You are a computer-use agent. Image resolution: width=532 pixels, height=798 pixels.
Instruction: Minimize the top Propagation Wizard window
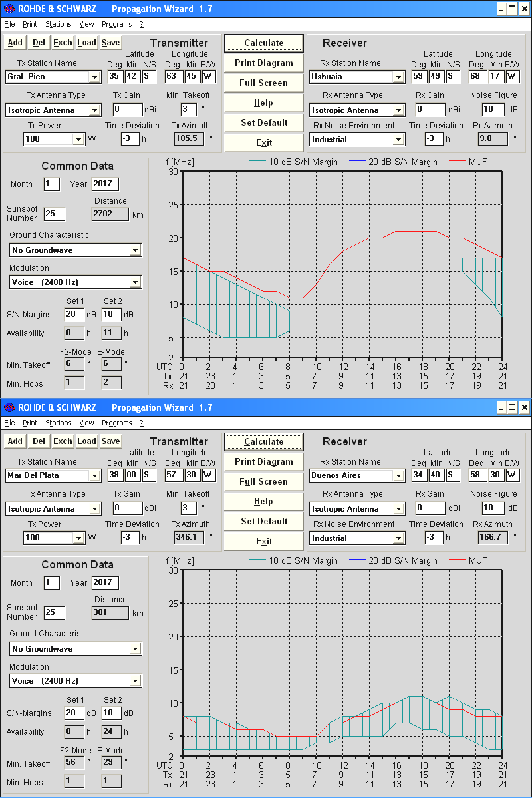501,9
